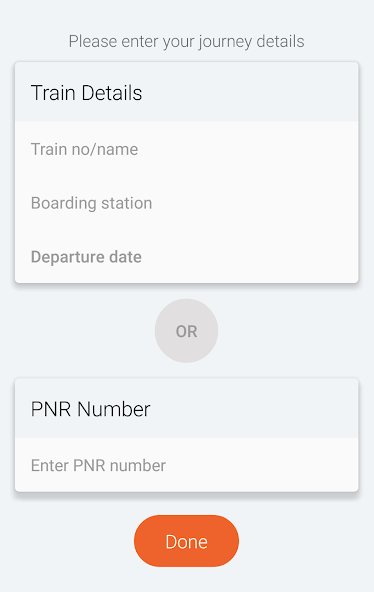
Task: Pick a train via Train no/name
Action: tap(186, 149)
